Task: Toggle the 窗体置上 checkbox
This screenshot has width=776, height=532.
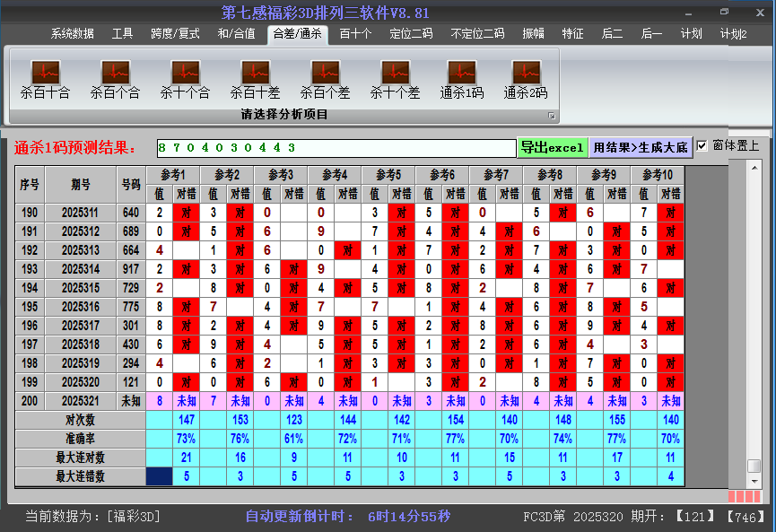Action: tap(702, 146)
